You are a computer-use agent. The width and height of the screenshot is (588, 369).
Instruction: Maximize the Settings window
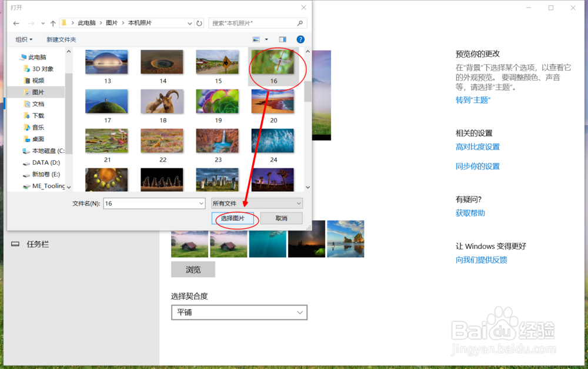[551, 8]
